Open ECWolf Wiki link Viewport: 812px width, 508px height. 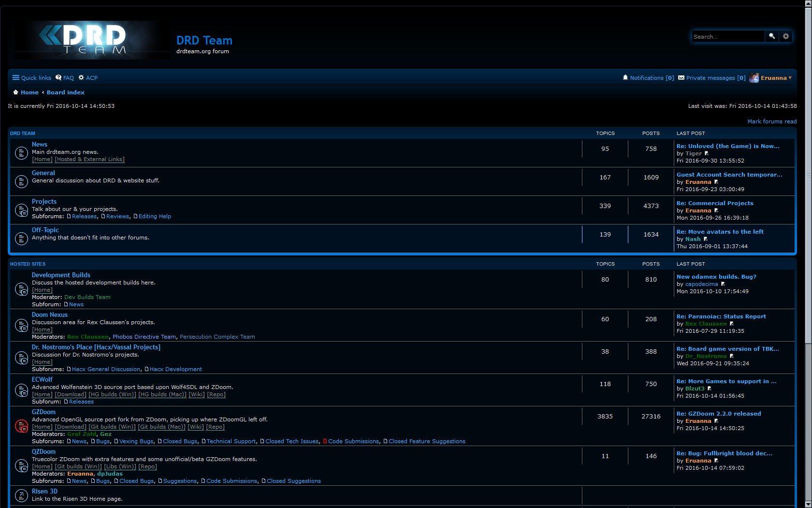[x=196, y=394]
